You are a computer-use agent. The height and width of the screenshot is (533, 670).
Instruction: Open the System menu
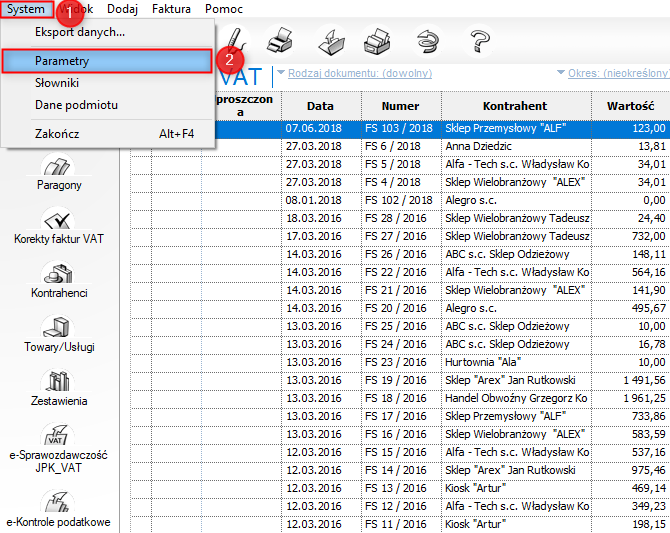tap(26, 9)
